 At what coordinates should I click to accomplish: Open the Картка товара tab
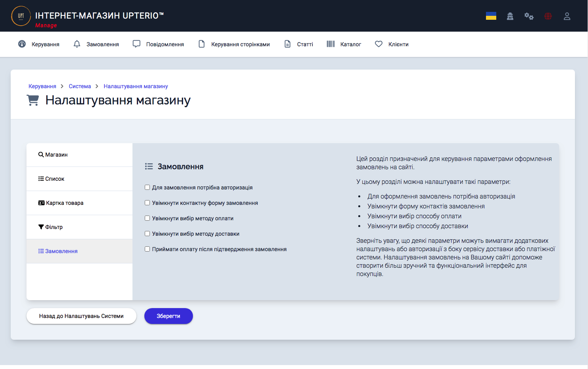coord(79,203)
